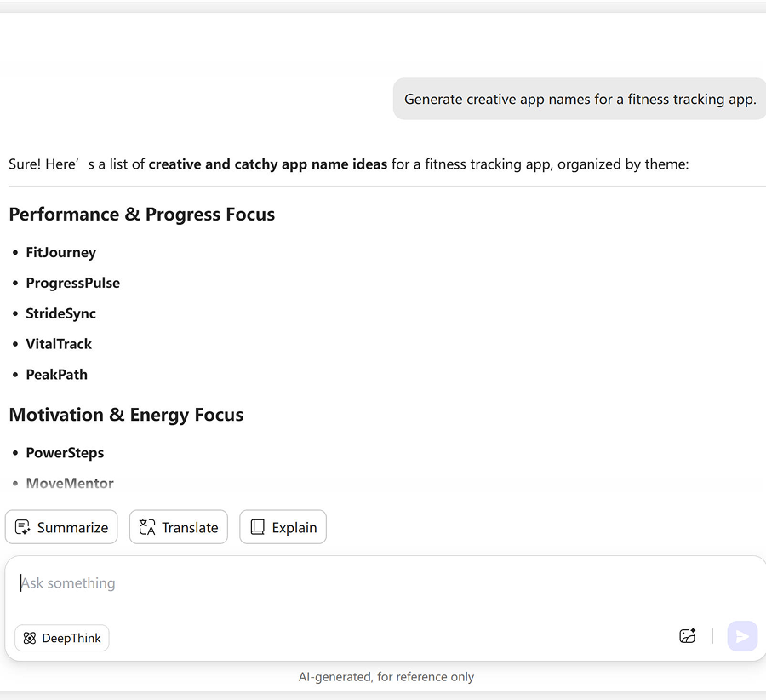Select the PowerSteps bullet item
Image resolution: width=766 pixels, height=700 pixels.
point(65,453)
